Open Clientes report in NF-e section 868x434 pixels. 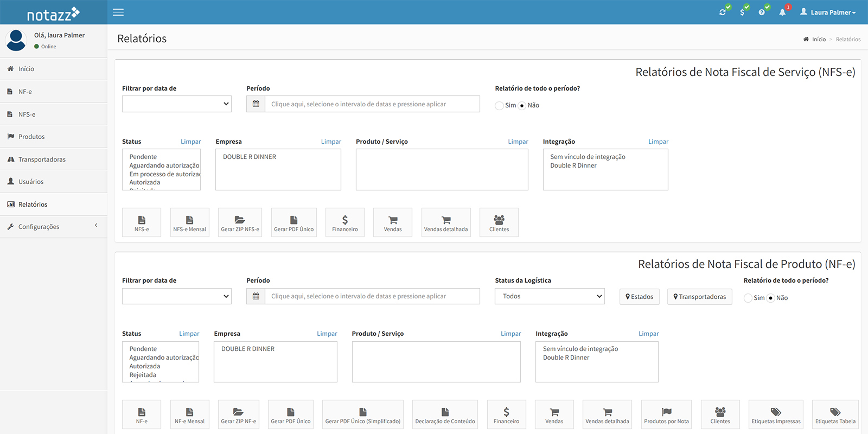[720, 414]
